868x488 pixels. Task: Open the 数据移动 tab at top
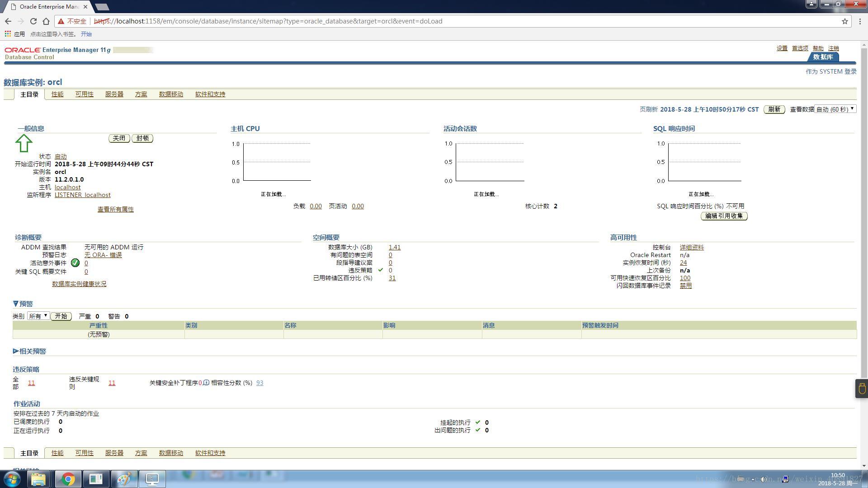(171, 94)
